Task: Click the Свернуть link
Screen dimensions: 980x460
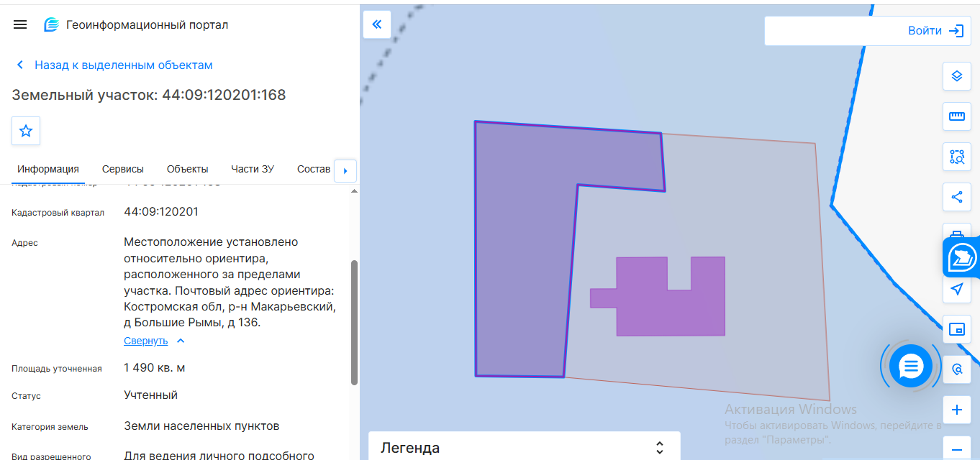Action: coord(145,341)
